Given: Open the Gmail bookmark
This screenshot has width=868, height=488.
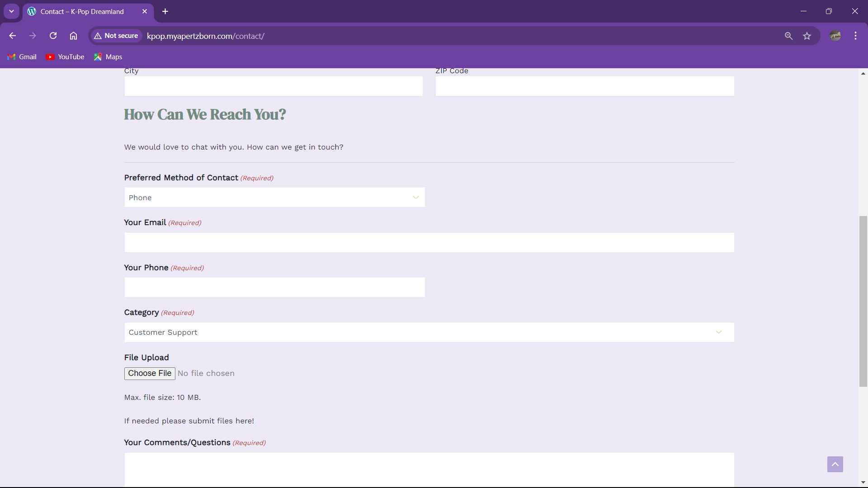Looking at the screenshot, I should tap(22, 57).
